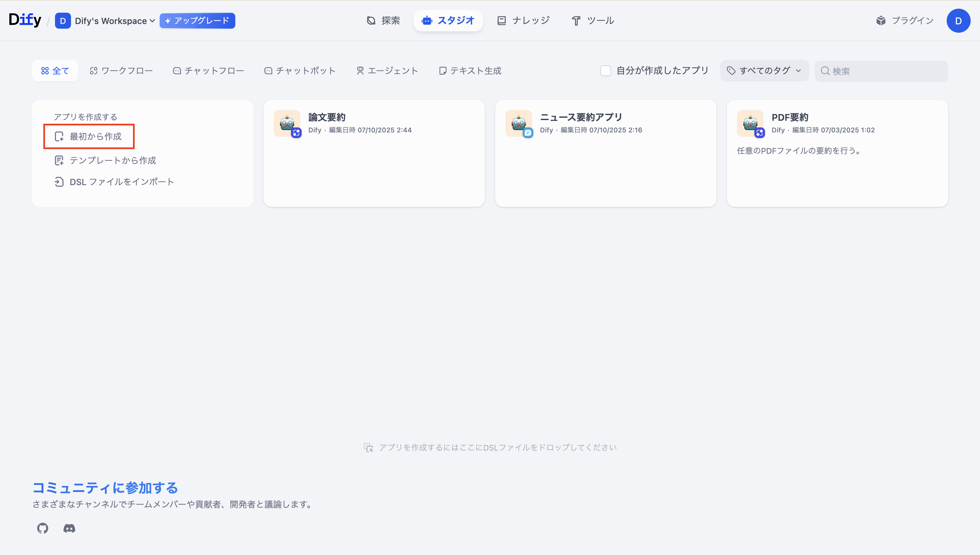
Task: Select the ナレッジ (Knowledge) book icon
Action: coord(502,20)
